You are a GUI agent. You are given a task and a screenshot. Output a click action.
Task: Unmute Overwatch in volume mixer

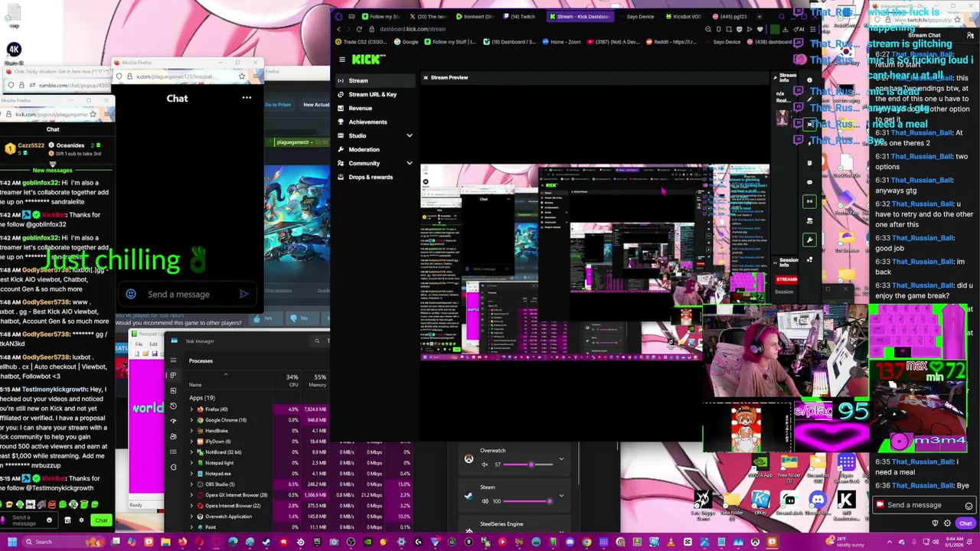(485, 465)
